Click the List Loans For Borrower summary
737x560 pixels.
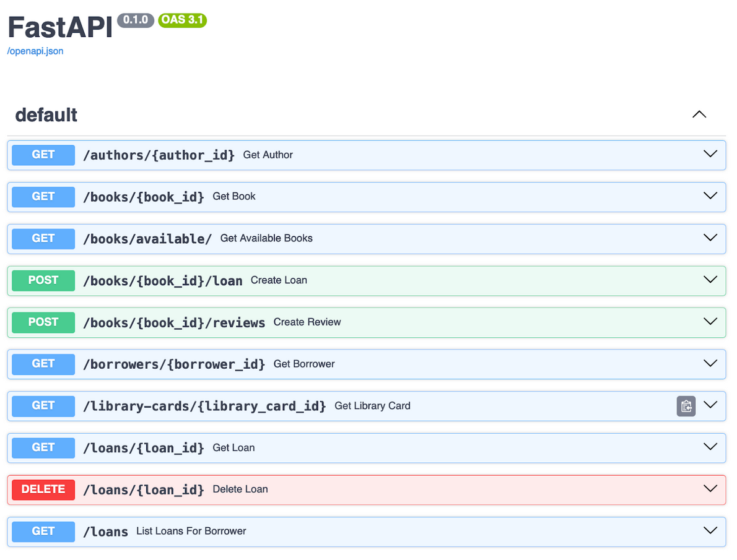[191, 531]
